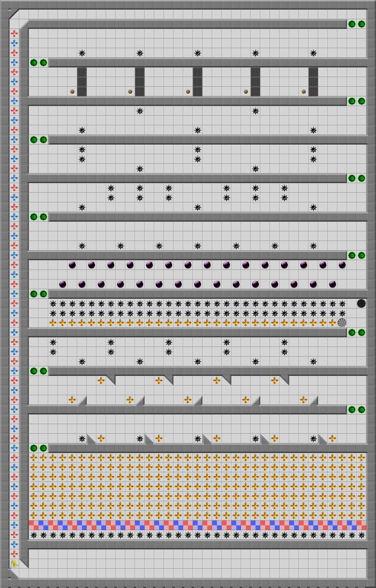Click the yellow flag in the bottom-left corner
The height and width of the screenshot is (588, 376).
pos(14,564)
